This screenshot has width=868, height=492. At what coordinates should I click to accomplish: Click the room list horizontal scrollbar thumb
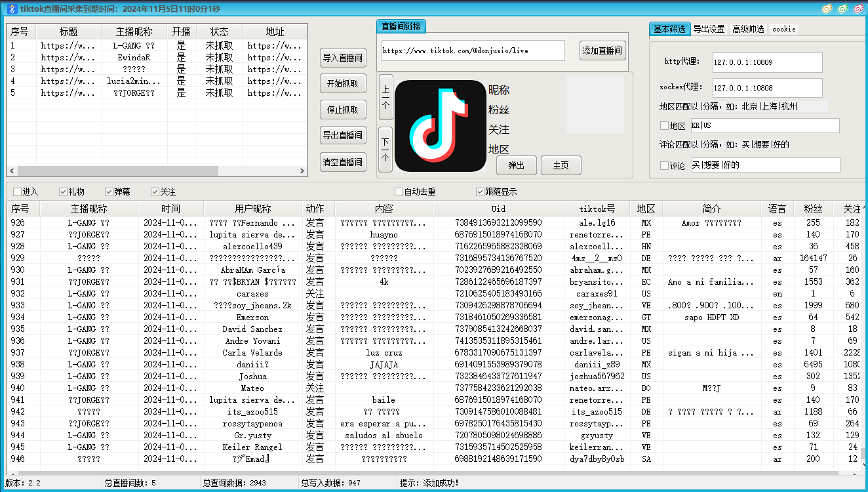point(118,171)
